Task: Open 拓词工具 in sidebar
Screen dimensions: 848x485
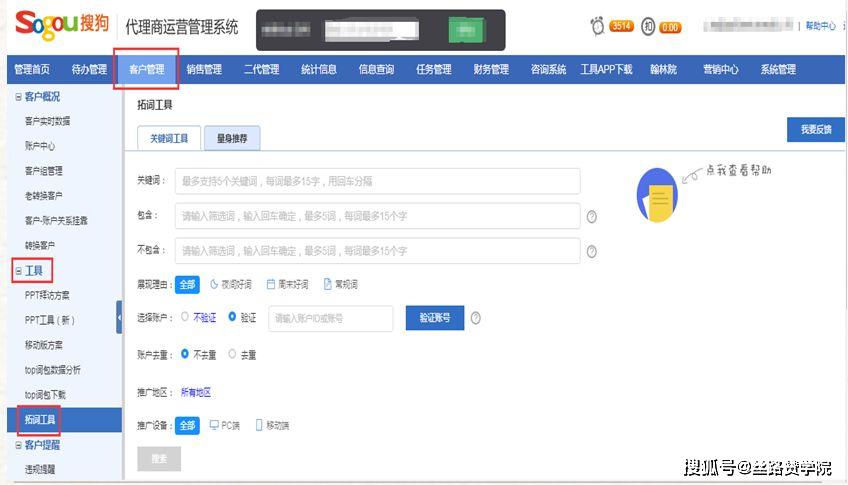Action: click(x=64, y=420)
